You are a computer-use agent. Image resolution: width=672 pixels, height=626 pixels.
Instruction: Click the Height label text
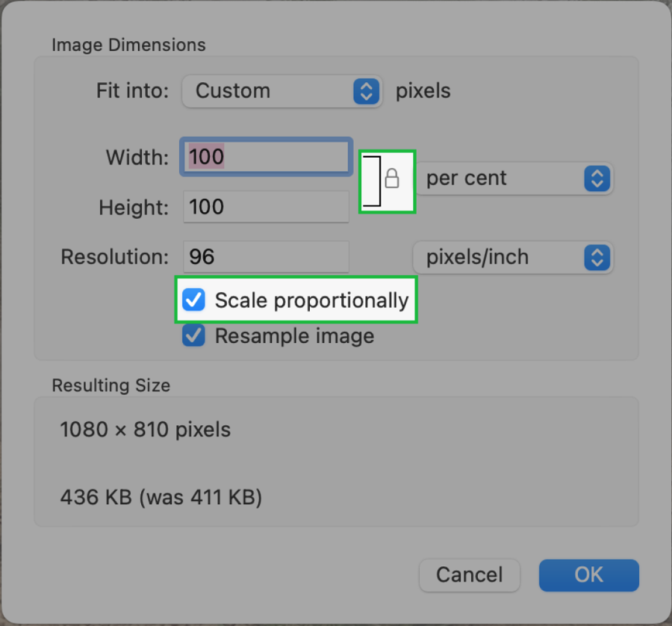[134, 208]
